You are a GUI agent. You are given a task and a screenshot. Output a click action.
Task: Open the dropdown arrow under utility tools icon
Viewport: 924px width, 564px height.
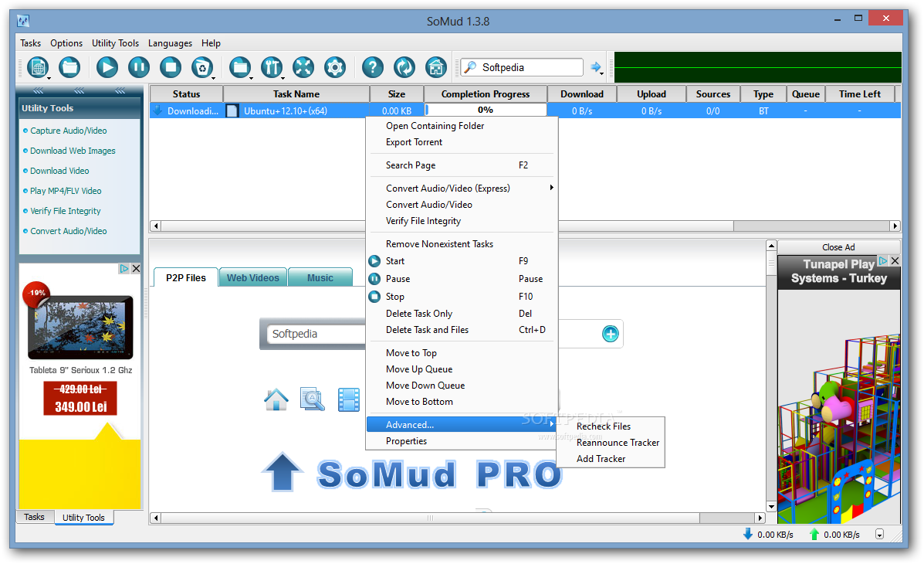click(283, 78)
